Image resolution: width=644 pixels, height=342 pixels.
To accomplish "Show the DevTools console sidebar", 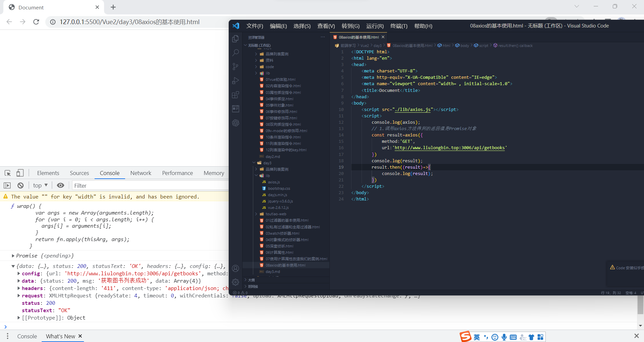I will tap(7, 185).
